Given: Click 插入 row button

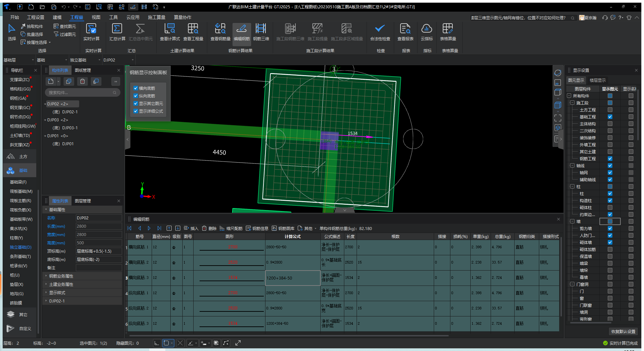Looking at the screenshot, I should tap(191, 228).
